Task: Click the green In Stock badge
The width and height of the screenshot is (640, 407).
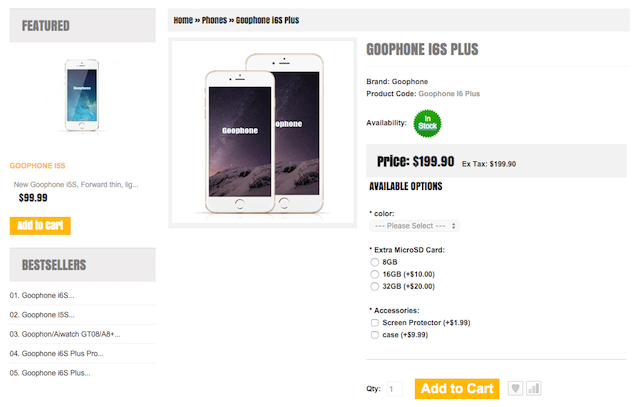Action: tap(427, 123)
